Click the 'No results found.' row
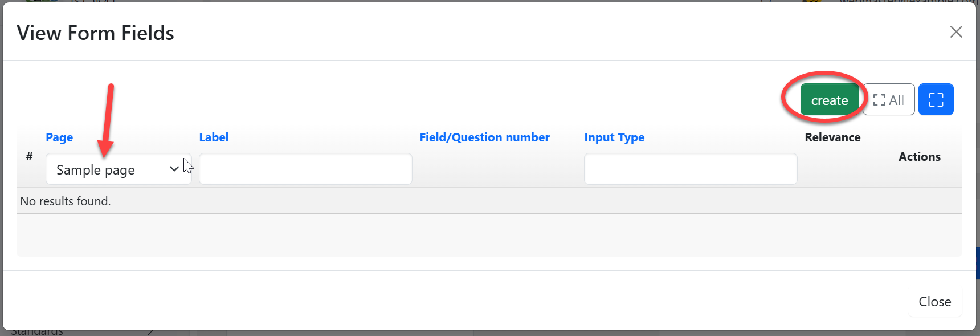 tap(66, 201)
